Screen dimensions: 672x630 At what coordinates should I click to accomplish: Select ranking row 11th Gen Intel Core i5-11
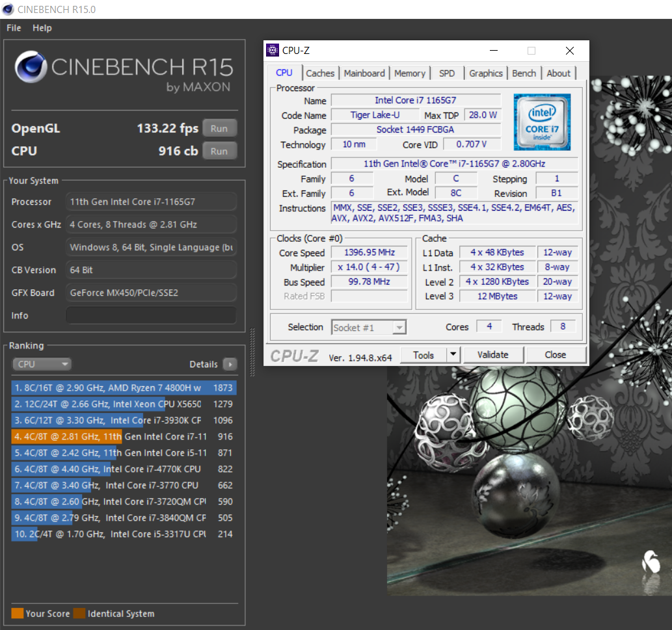point(124,453)
